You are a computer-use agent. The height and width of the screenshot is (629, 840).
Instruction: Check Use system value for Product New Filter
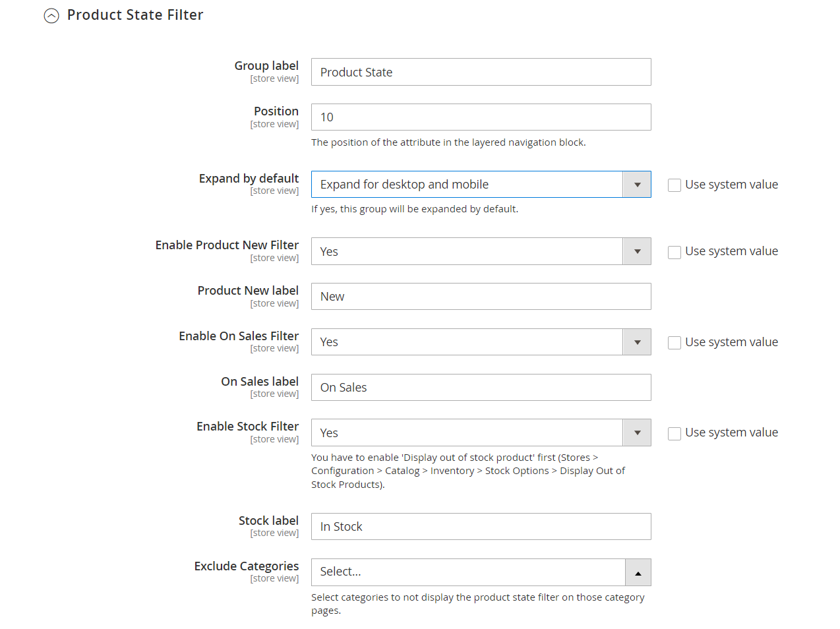(x=674, y=252)
